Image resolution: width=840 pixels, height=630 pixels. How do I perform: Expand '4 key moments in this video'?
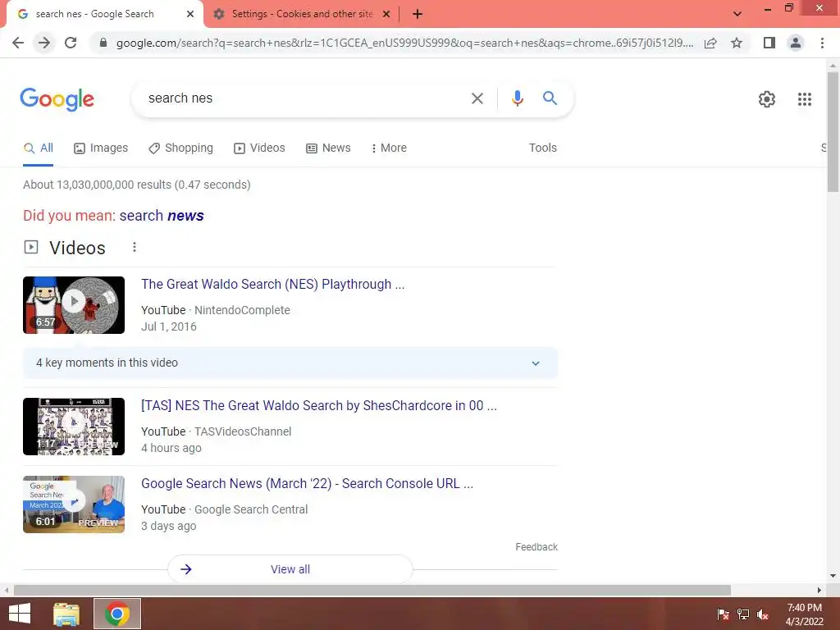coord(290,363)
